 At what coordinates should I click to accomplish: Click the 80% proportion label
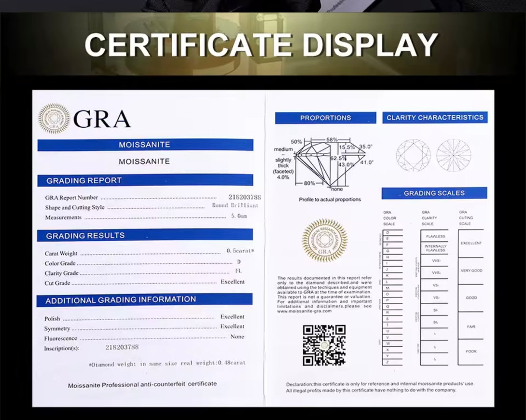click(x=309, y=183)
